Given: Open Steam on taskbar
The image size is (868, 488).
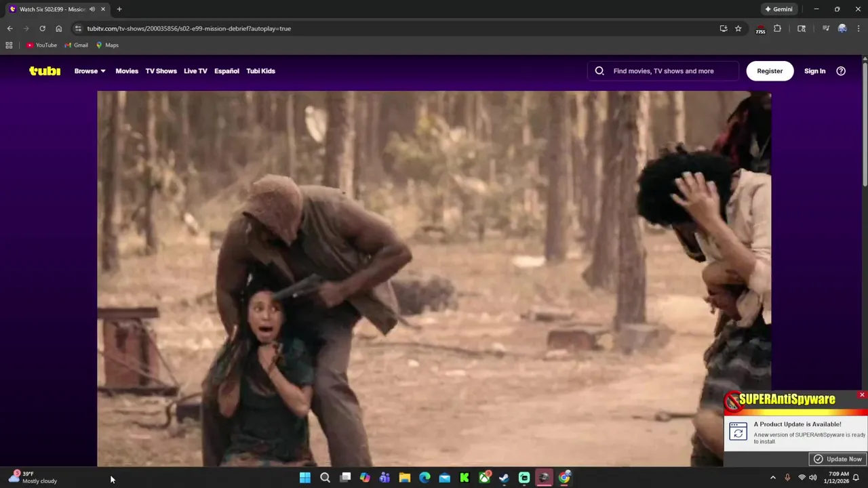Looking at the screenshot, I should click(504, 478).
